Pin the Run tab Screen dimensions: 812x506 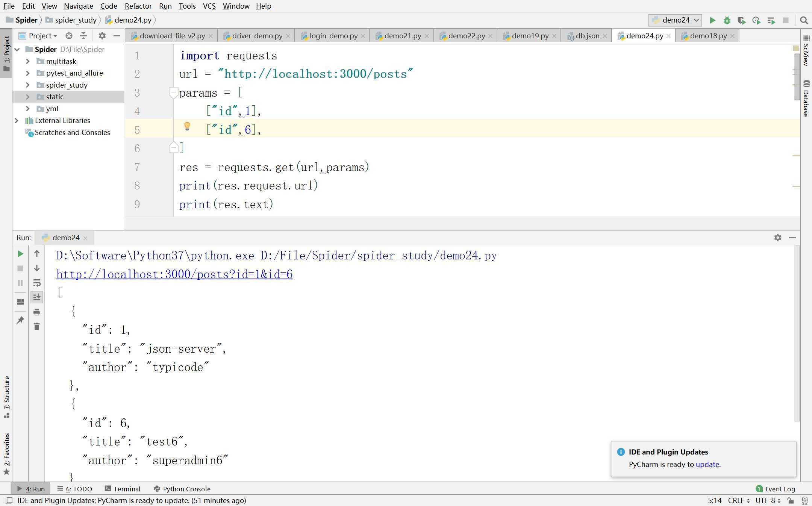click(x=20, y=320)
